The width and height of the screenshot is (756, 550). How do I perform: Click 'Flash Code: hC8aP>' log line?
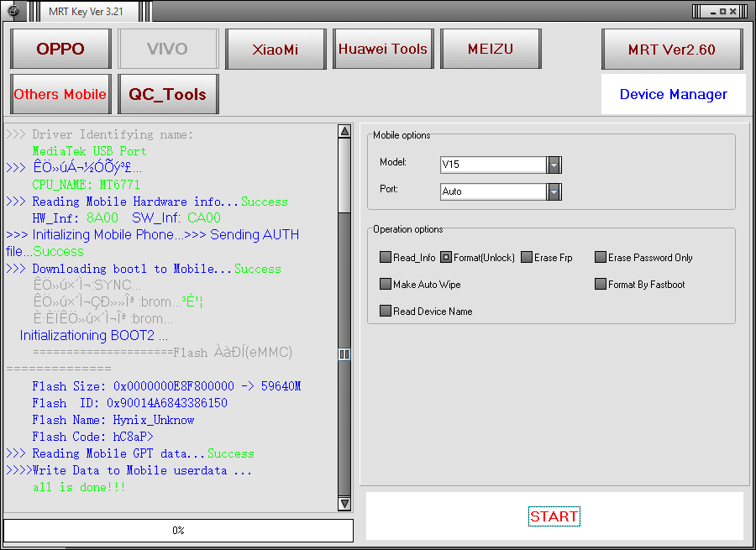point(93,437)
